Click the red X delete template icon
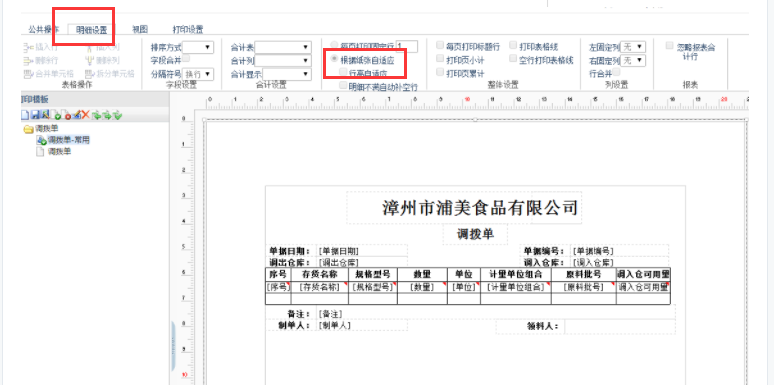This screenshot has height=385, width=774. [x=85, y=115]
